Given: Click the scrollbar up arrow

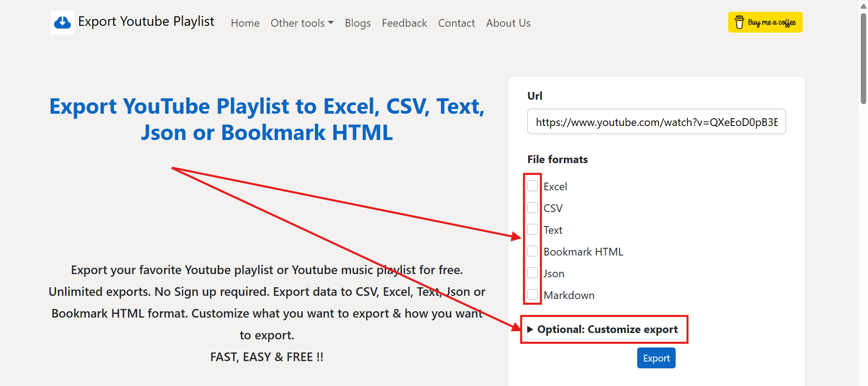Looking at the screenshot, I should click(863, 5).
